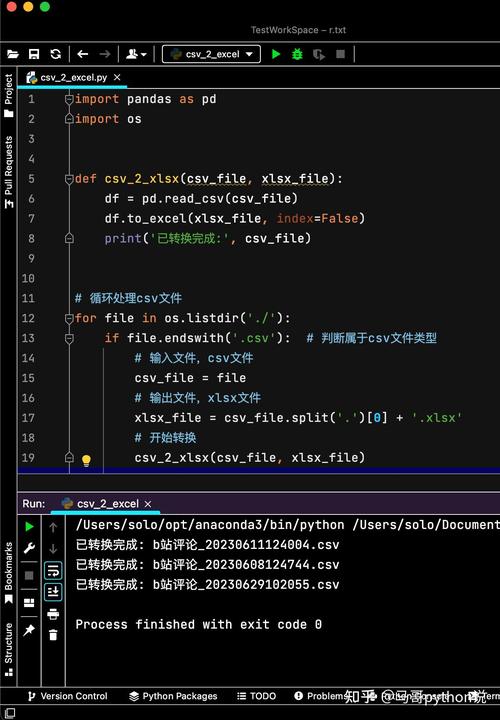Click the Run with Coverage icon
Viewport: 500px width, 720px height.
pyautogui.click(x=319, y=55)
